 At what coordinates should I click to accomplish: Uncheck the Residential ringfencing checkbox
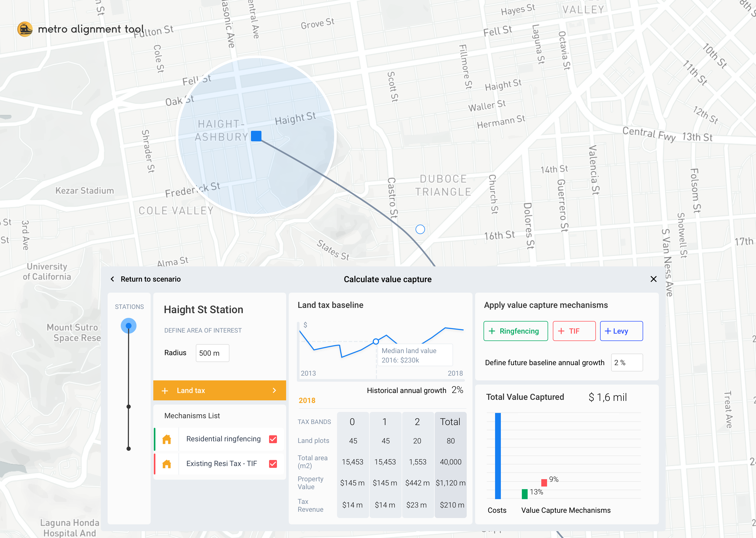[273, 439]
